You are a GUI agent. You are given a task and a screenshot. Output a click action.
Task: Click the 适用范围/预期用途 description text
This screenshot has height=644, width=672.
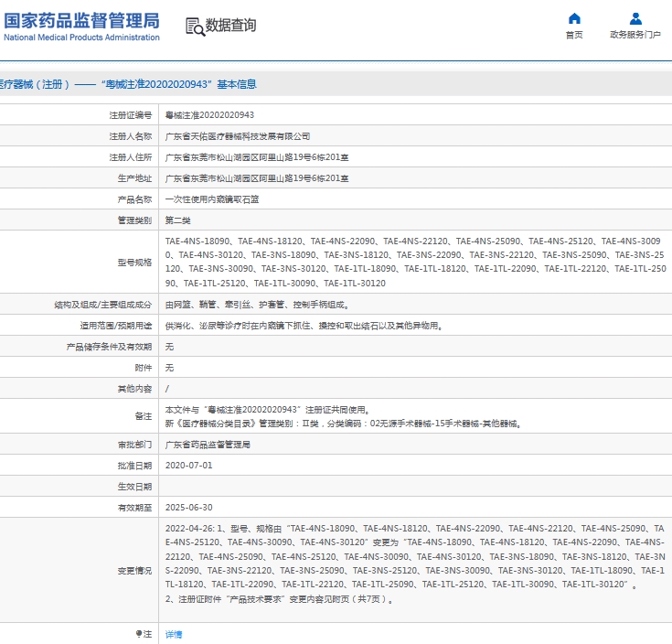coord(304,326)
